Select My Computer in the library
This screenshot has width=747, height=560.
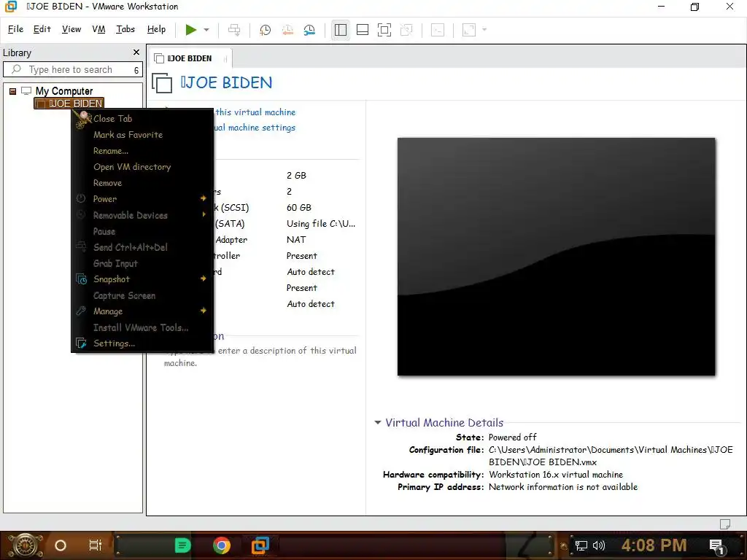click(64, 91)
